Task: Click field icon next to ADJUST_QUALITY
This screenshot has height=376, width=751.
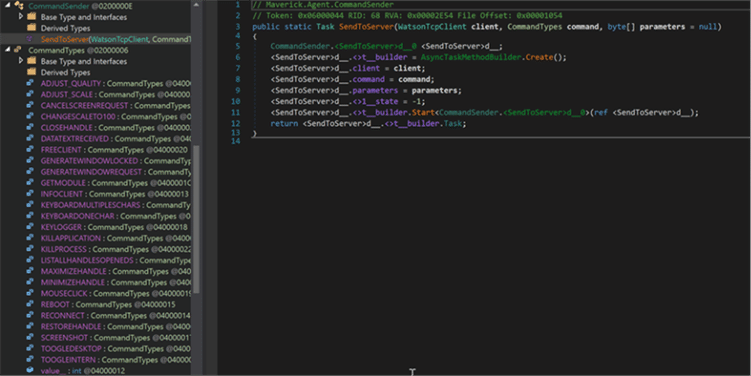Action: click(30, 83)
